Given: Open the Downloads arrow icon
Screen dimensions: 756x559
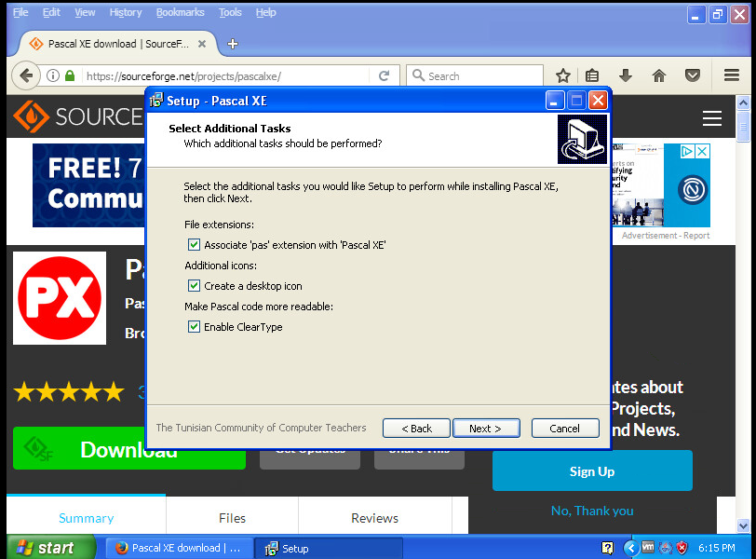Looking at the screenshot, I should 626,75.
